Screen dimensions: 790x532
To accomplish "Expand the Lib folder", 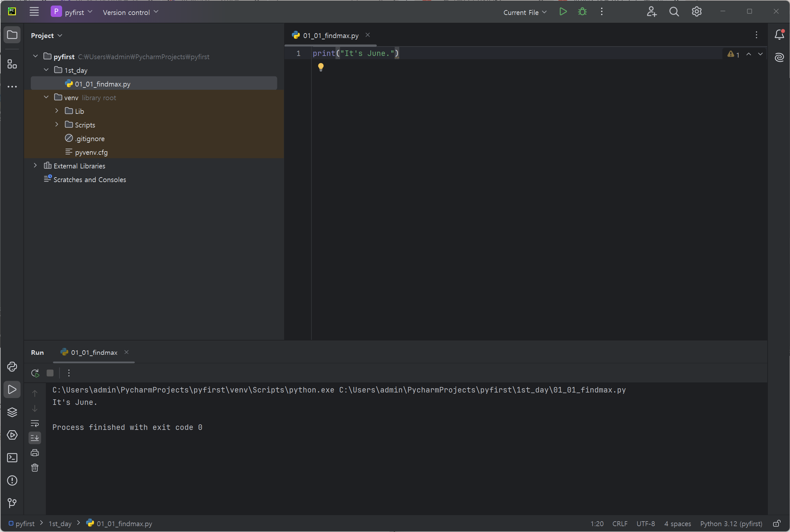I will pos(57,111).
